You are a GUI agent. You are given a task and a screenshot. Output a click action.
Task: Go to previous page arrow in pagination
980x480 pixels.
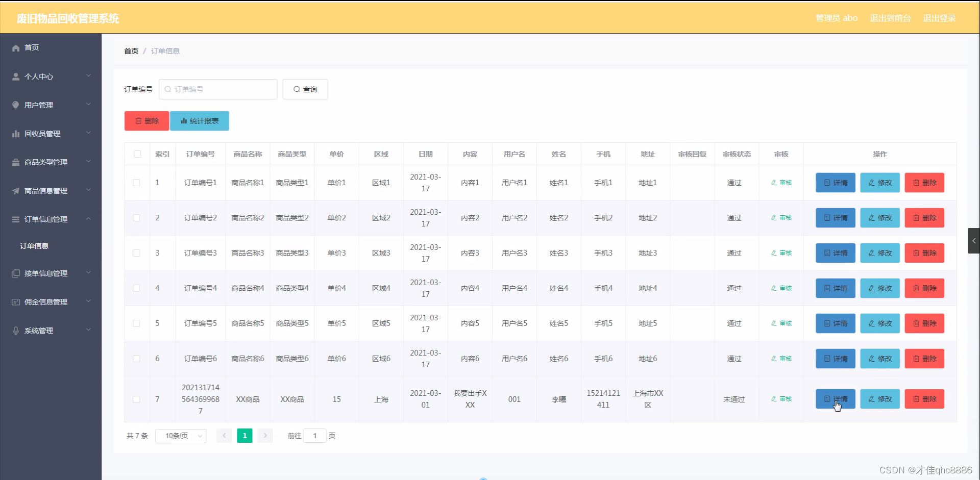point(224,436)
